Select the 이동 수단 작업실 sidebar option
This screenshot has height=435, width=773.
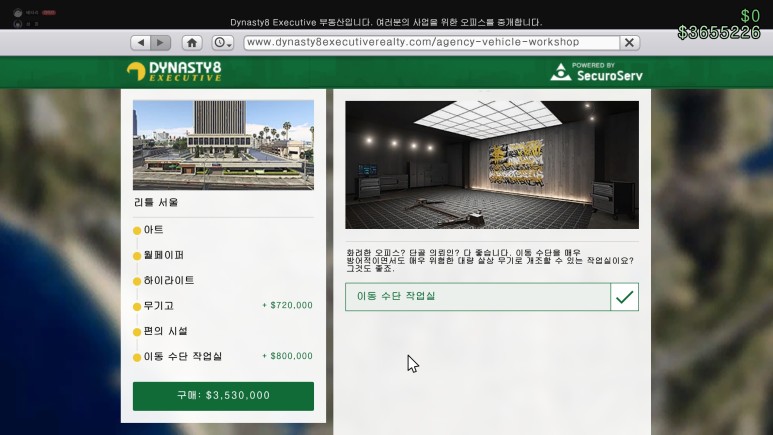[183, 357]
